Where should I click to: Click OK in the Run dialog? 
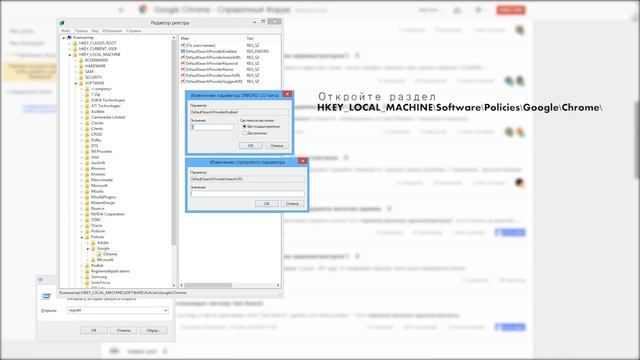tap(94, 330)
